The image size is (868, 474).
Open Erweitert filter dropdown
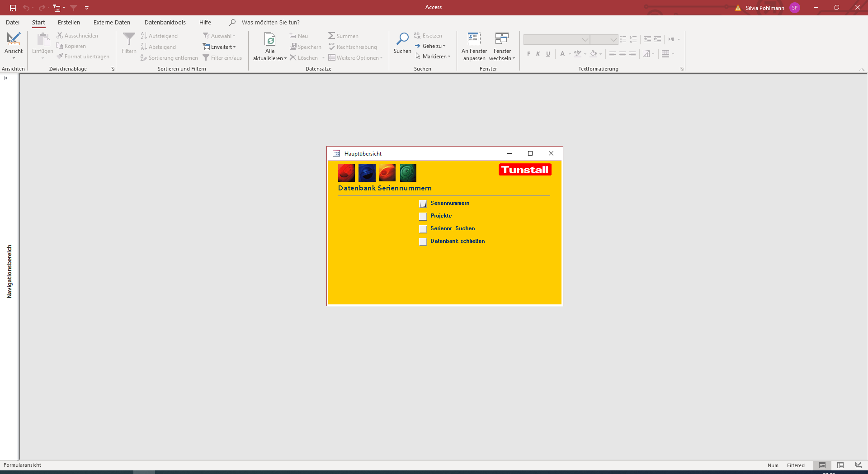click(x=219, y=47)
